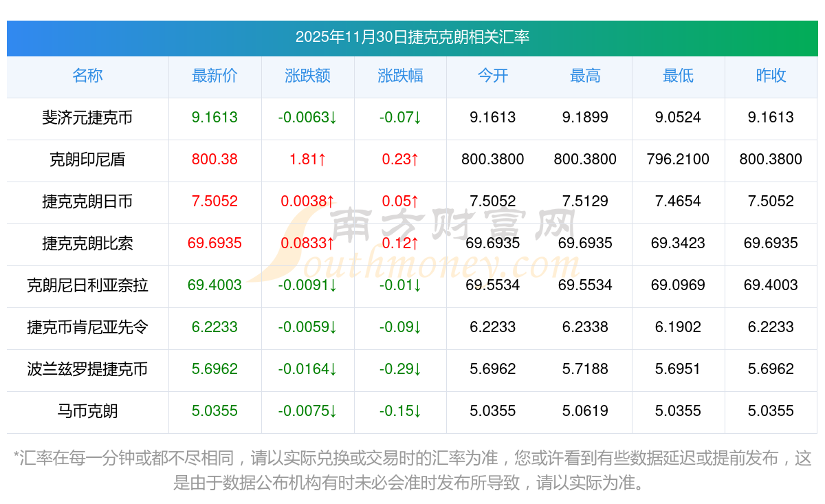This screenshot has width=825, height=504.
Task: Click change percent 0.12↑
Action: click(400, 243)
